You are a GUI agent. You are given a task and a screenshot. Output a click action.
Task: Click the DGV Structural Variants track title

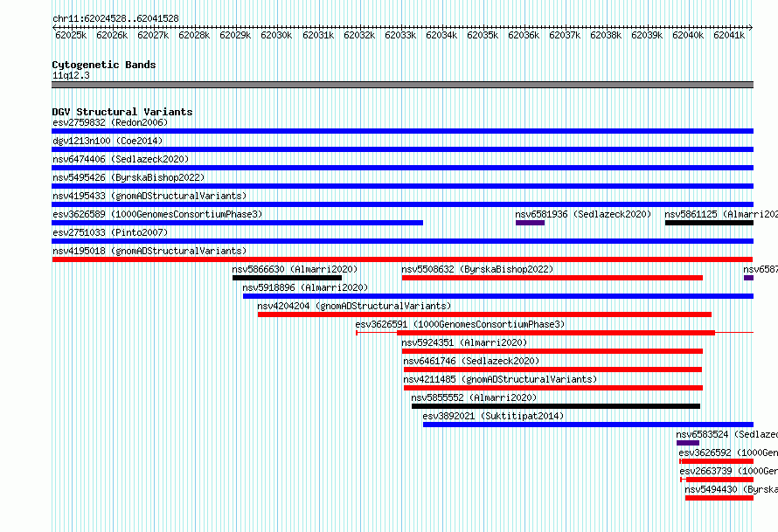click(122, 112)
